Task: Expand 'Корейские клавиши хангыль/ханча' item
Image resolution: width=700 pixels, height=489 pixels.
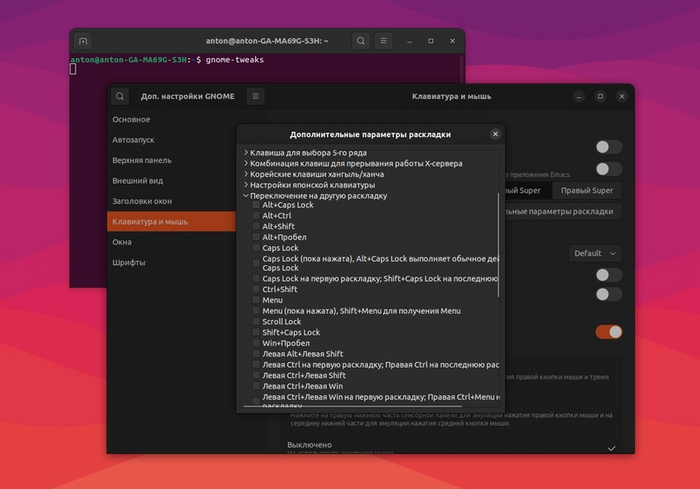Action: (x=246, y=174)
